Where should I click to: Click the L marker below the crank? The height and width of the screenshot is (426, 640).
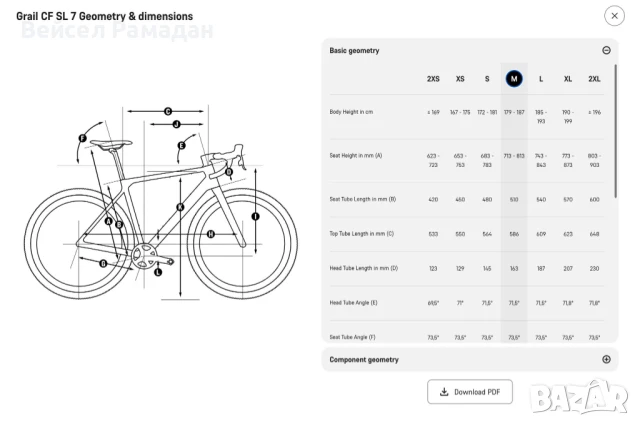158,272
